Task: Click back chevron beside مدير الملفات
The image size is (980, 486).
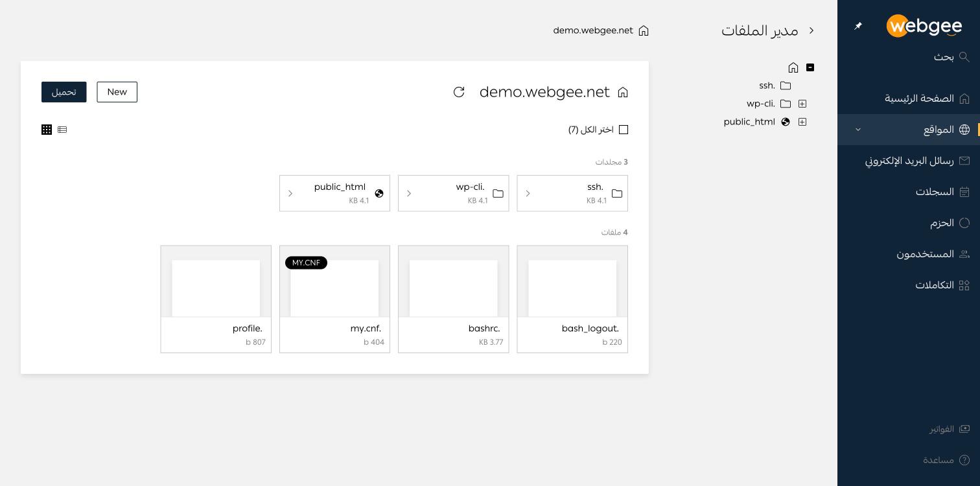Action: [x=811, y=30]
